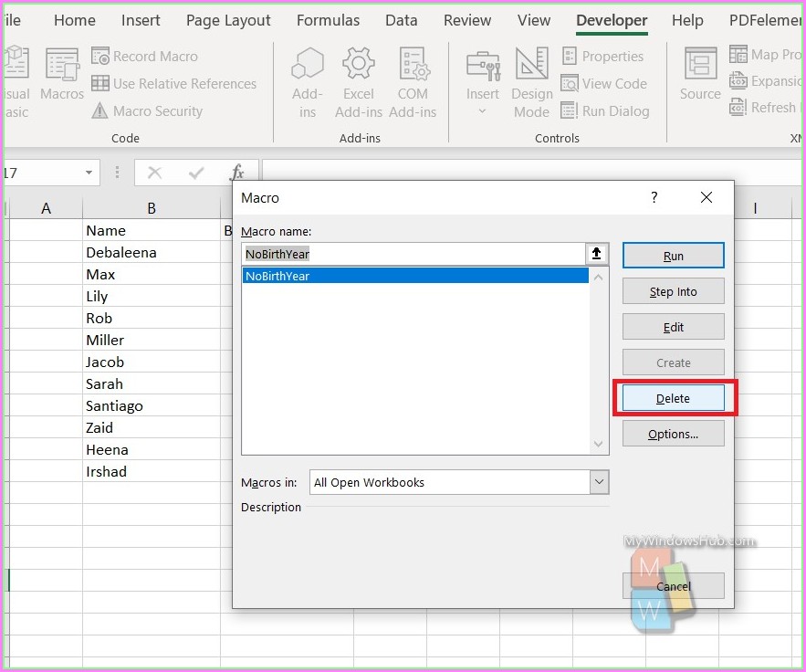The height and width of the screenshot is (672, 806).
Task: Click View Code in Controls group
Action: (604, 83)
